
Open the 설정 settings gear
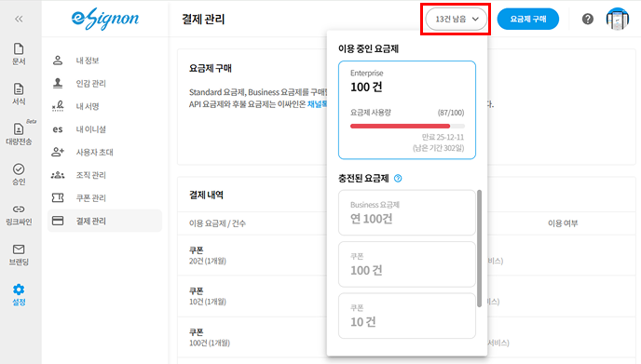point(19,295)
